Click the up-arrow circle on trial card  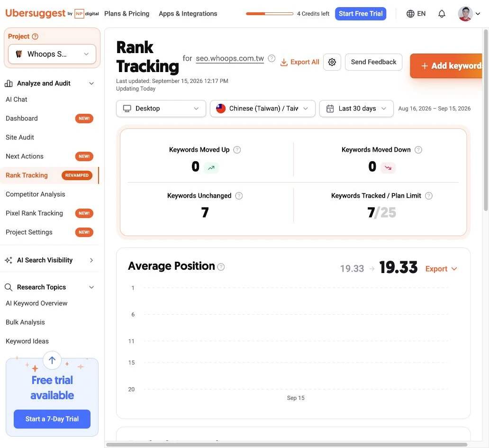[52, 360]
